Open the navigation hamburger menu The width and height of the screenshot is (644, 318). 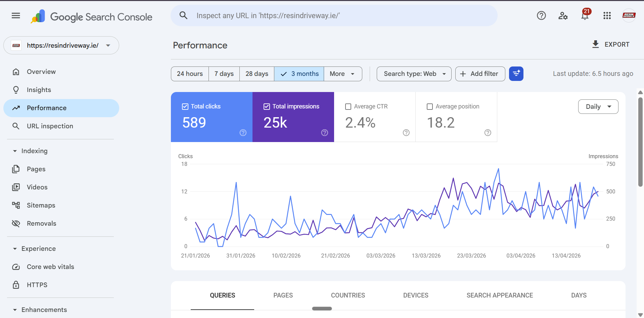pyautogui.click(x=15, y=15)
